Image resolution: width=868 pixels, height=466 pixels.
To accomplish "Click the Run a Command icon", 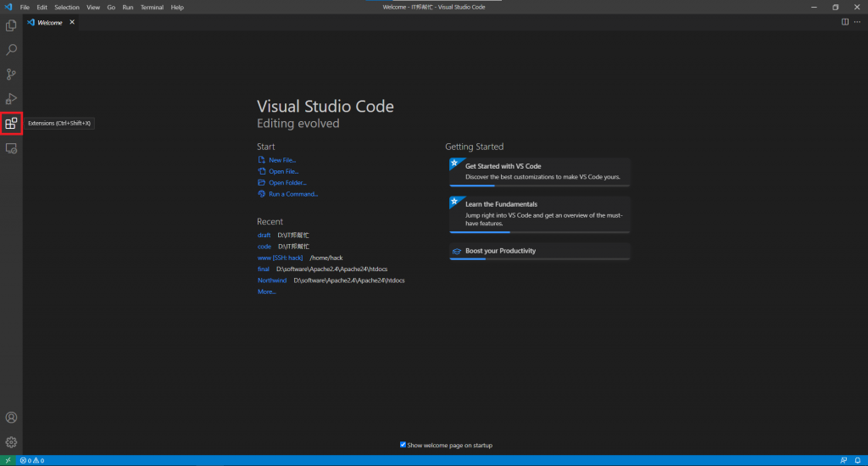I will point(261,194).
